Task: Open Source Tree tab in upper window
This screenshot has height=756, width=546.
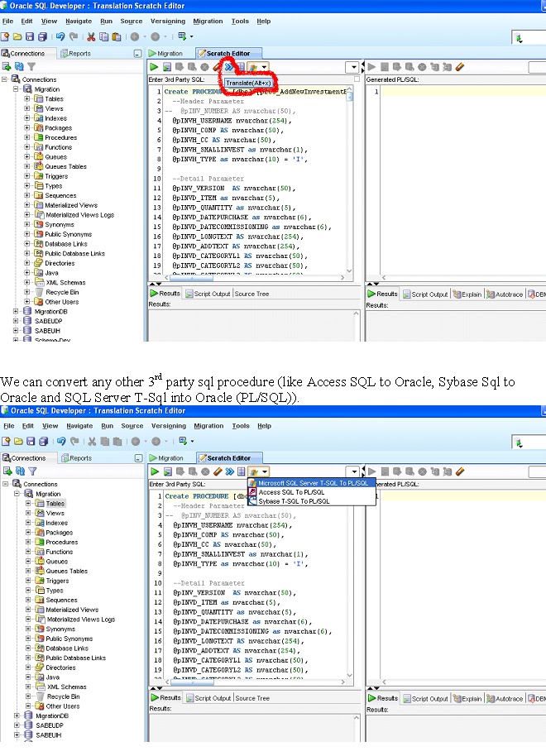Action: point(251,294)
